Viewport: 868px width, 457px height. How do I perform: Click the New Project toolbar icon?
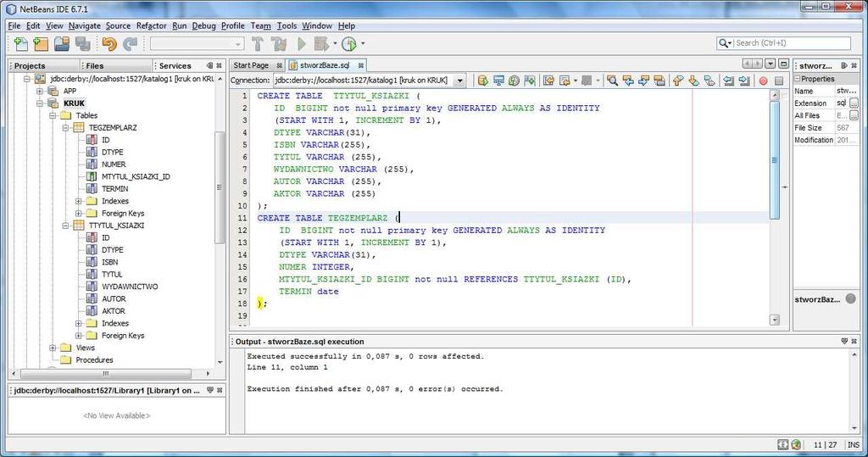(x=41, y=44)
